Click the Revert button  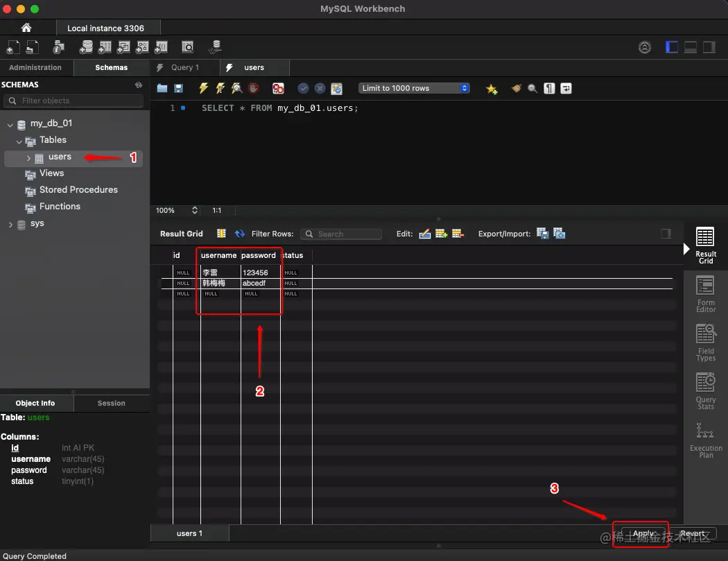pos(692,533)
